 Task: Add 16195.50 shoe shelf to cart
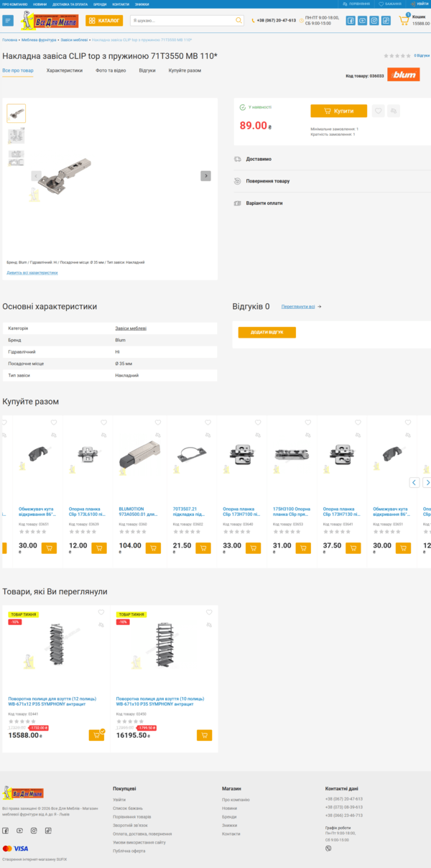pyautogui.click(x=205, y=735)
